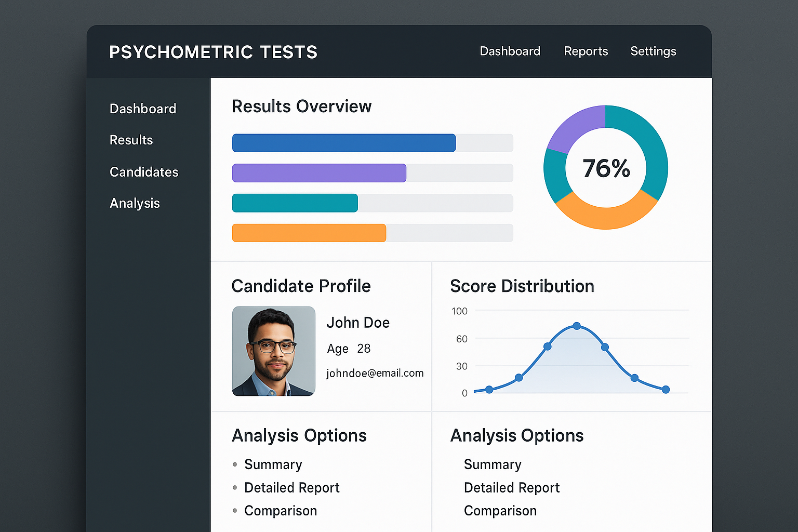Screen dimensions: 798x532
Task: Open the Dashboard tab in the top navigation
Action: (510, 51)
